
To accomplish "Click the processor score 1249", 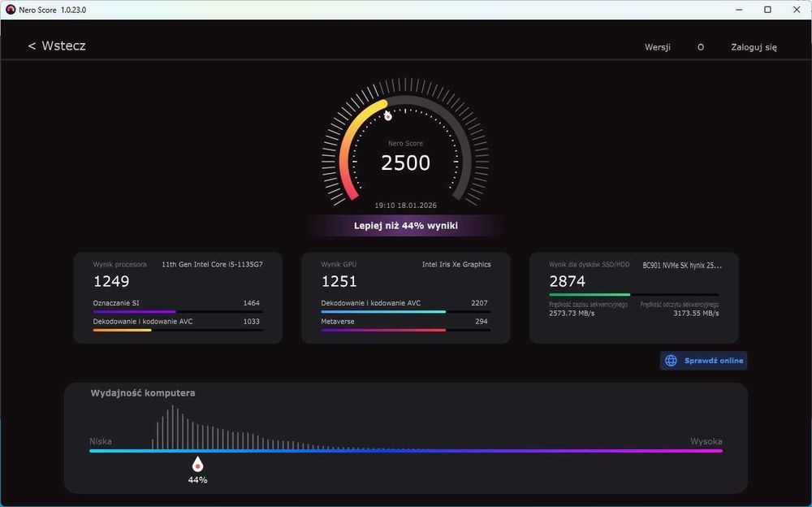I will (111, 281).
